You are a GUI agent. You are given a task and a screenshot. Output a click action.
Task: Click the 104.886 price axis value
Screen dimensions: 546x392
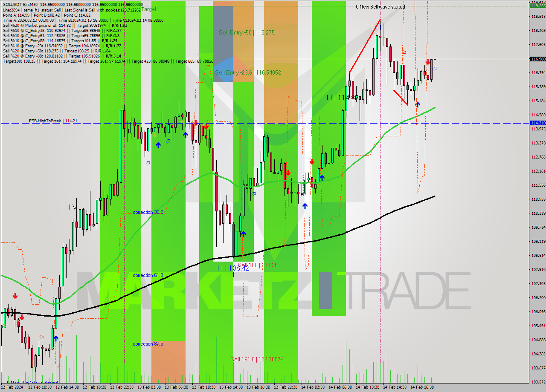click(538, 340)
